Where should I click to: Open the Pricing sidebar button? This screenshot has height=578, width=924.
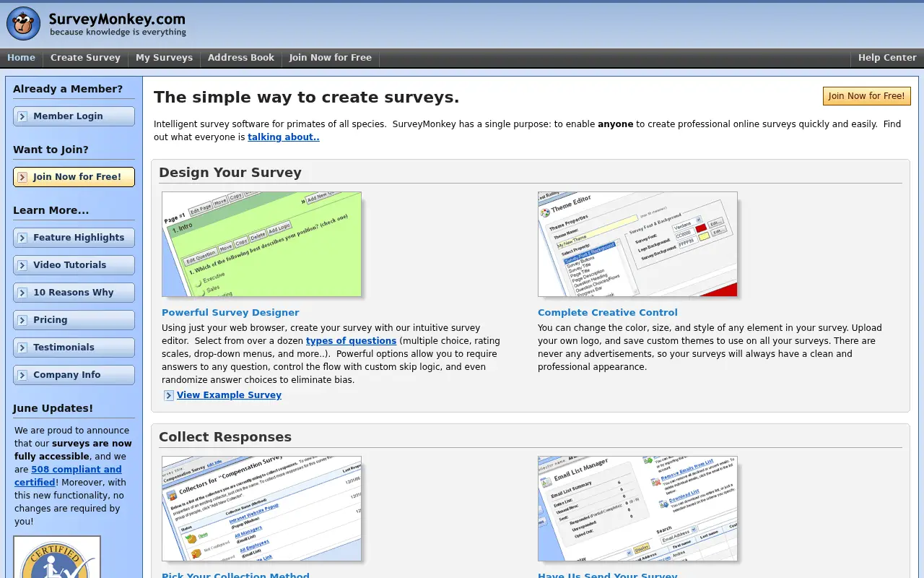point(74,320)
